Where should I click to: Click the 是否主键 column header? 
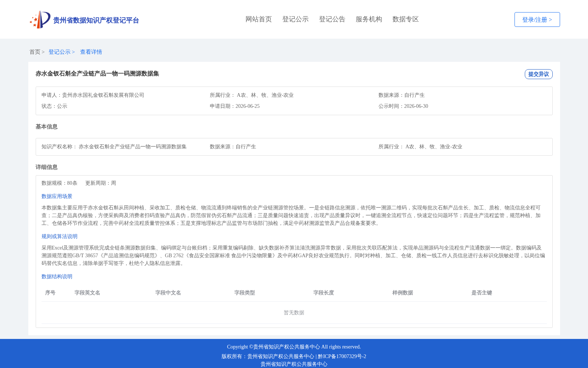(482, 293)
